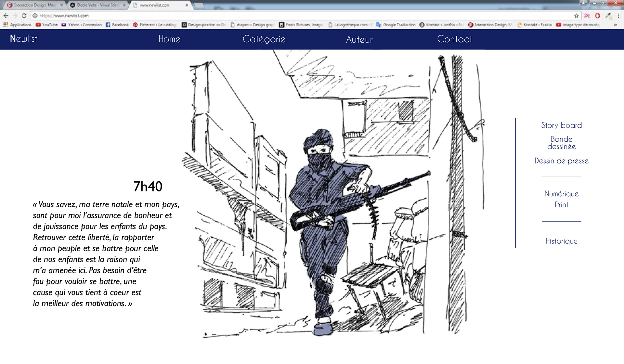Open Applications grid in bookmarks bar
Screen dimensions: 624x364
pos(17,25)
